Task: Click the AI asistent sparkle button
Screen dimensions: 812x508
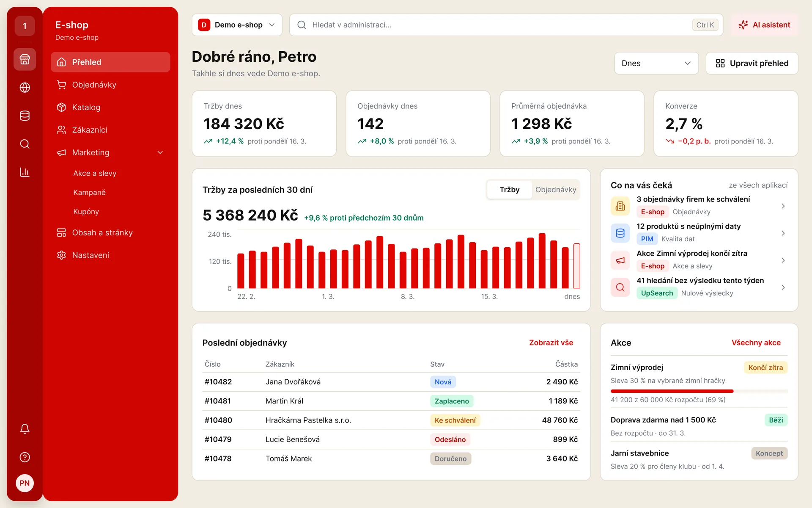Action: point(764,25)
